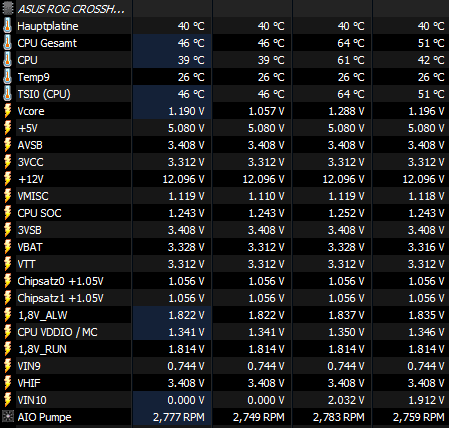The height and width of the screenshot is (428, 449).
Task: Click the 1.057 V Vcore minimum value
Action: point(266,111)
